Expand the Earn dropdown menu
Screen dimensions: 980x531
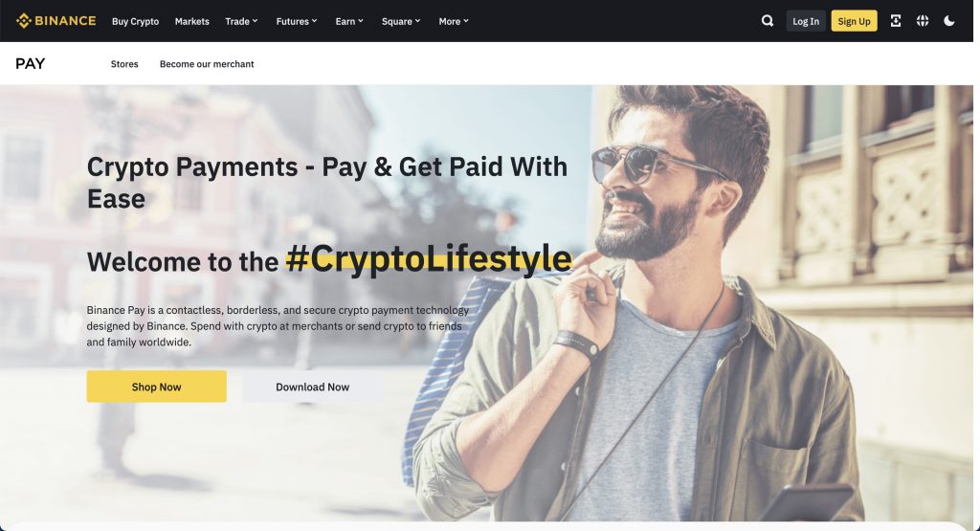(349, 21)
